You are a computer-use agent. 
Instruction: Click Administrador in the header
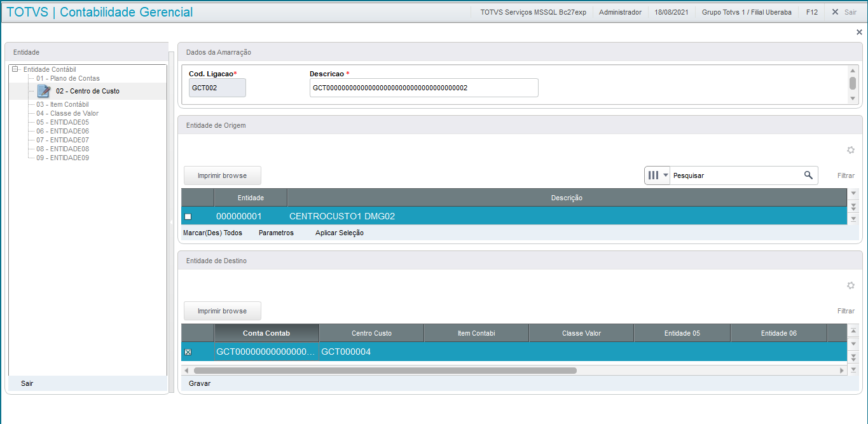(620, 12)
